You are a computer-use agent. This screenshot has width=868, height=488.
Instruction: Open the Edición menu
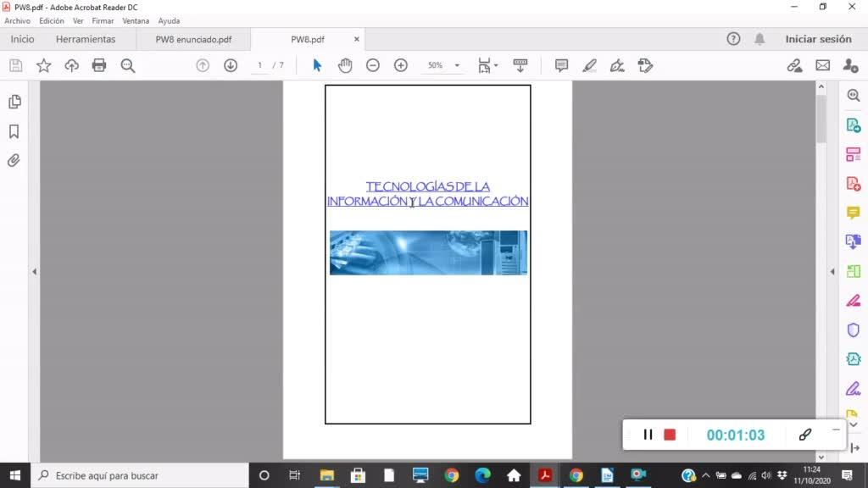point(52,21)
